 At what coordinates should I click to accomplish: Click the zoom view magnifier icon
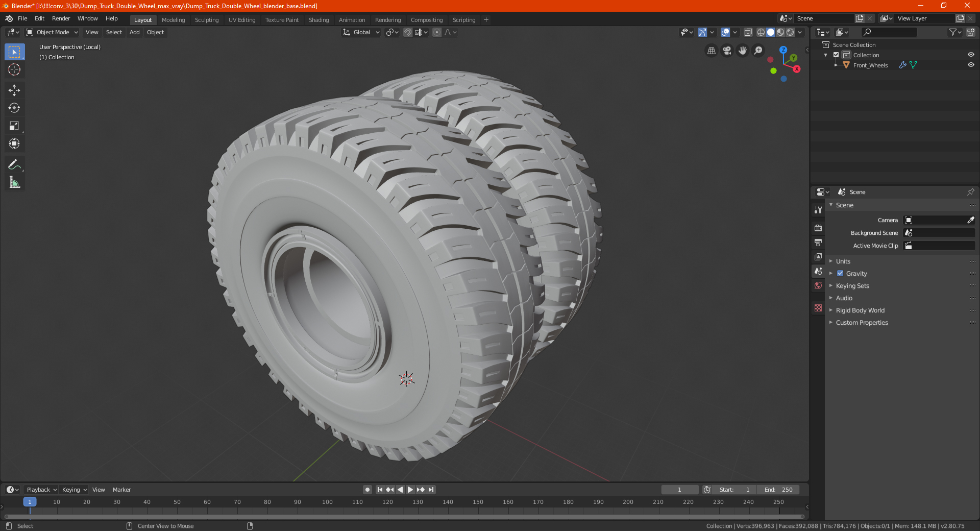tap(758, 51)
